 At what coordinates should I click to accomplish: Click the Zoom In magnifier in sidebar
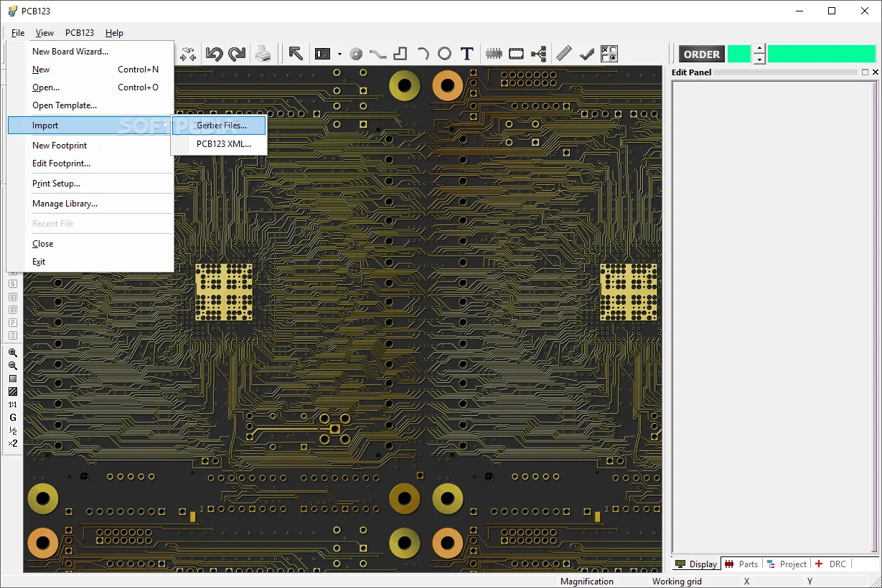click(12, 353)
